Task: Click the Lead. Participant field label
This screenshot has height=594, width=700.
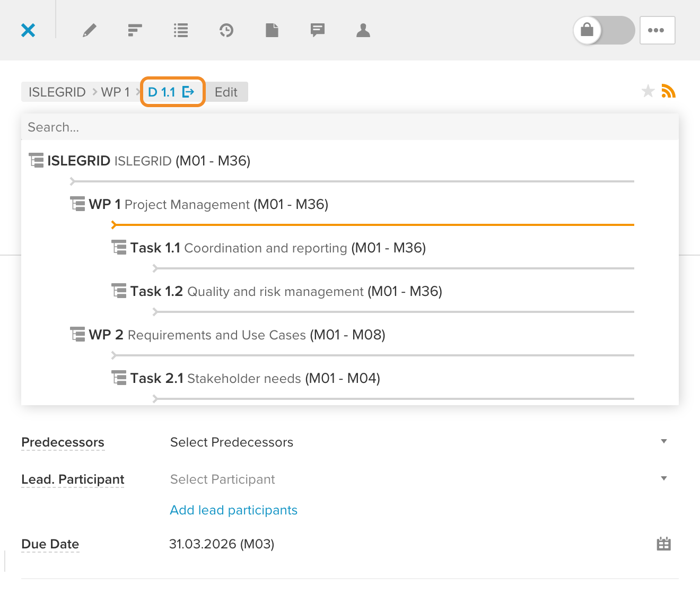Action: (73, 479)
